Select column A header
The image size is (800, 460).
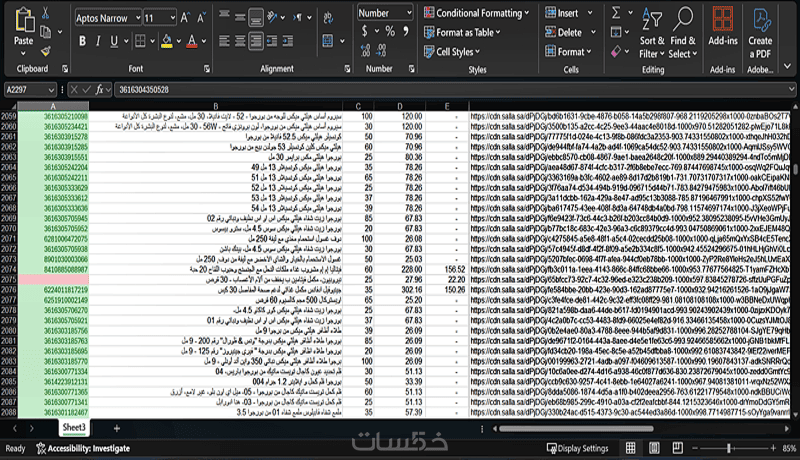[53, 106]
